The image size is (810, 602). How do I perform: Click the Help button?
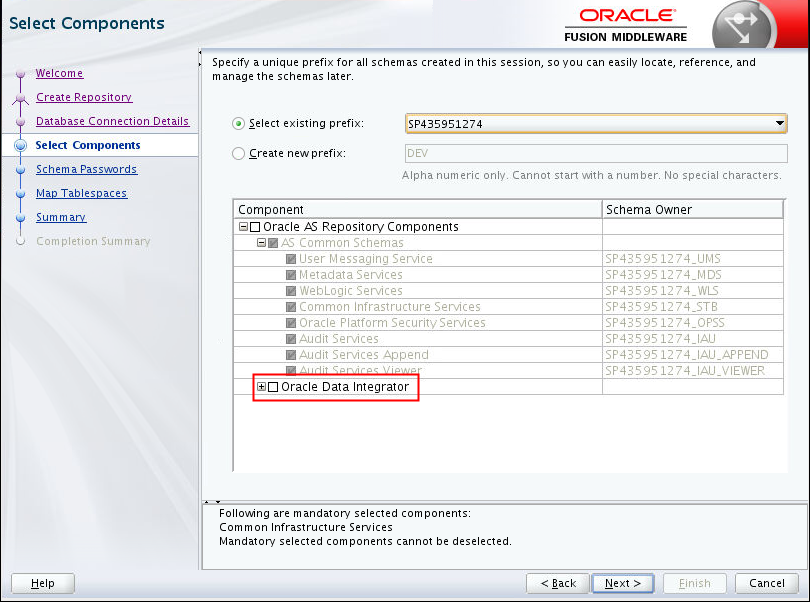click(x=42, y=583)
